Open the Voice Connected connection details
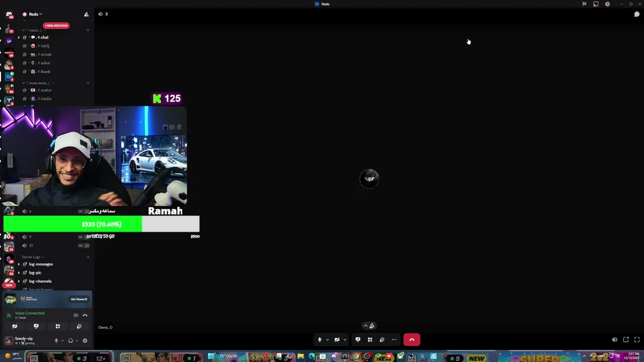644x362 pixels. pyautogui.click(x=30, y=313)
